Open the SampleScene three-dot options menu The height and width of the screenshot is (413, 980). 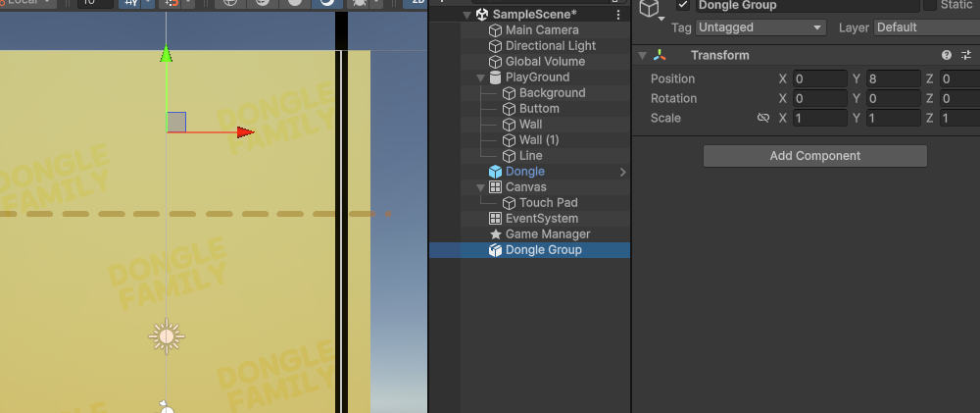click(618, 15)
